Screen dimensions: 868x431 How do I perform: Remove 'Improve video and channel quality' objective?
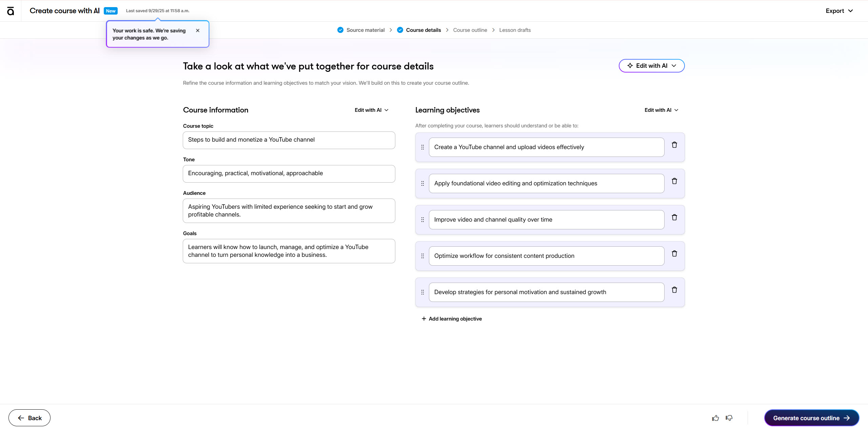(674, 218)
